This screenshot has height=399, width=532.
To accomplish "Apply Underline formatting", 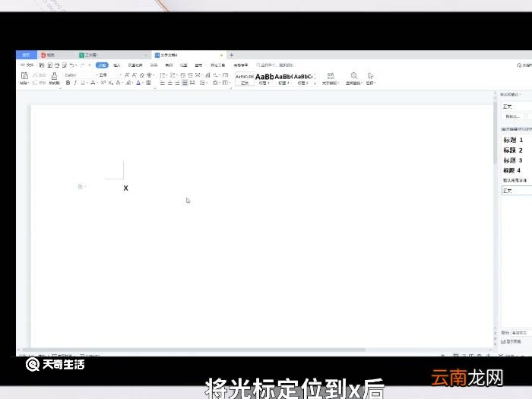I will (x=83, y=83).
